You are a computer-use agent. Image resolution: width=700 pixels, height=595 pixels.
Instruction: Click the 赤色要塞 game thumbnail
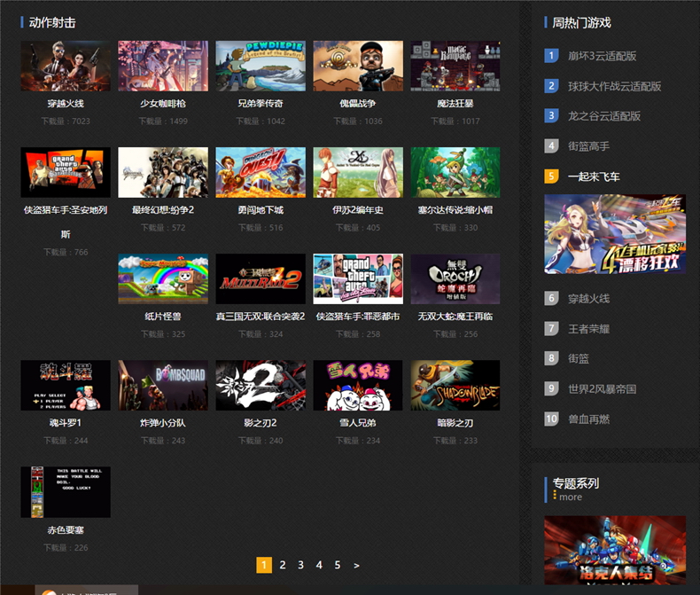(x=66, y=492)
